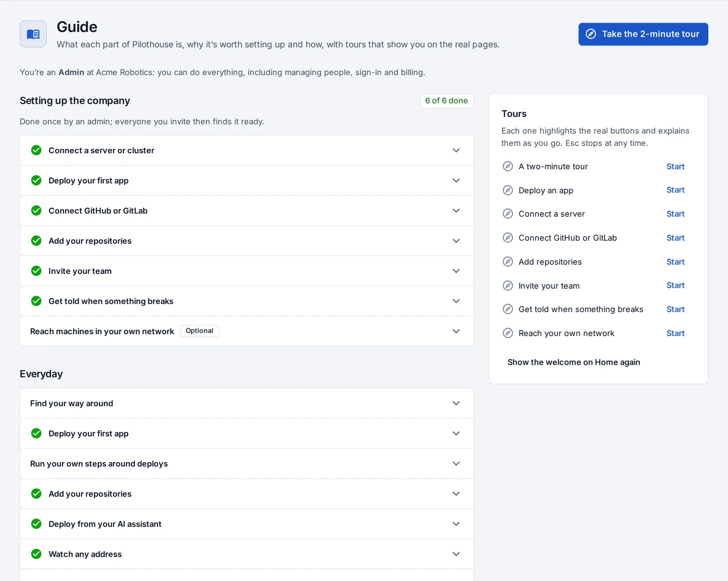Click compass icon beside Invite your team tour

508,285
